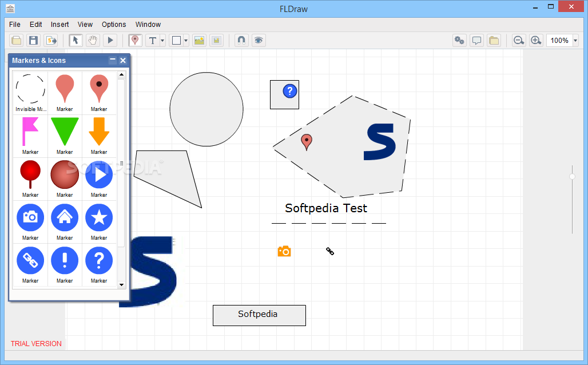Activate the hand pan tool
The image size is (588, 365).
93,40
